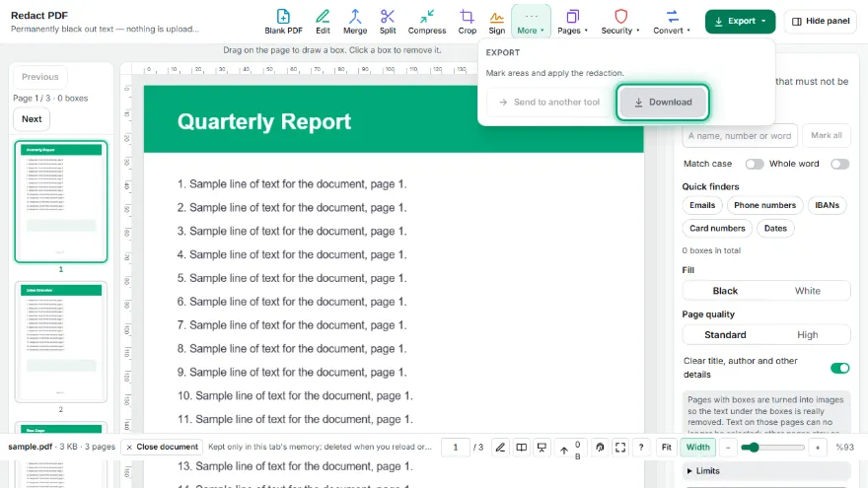This screenshot has height=488, width=868.
Task: Choose White fill
Action: (807, 291)
